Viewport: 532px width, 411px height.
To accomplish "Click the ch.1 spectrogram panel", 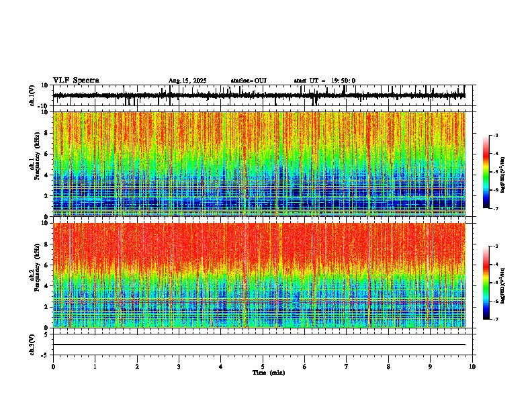I will pos(259,164).
